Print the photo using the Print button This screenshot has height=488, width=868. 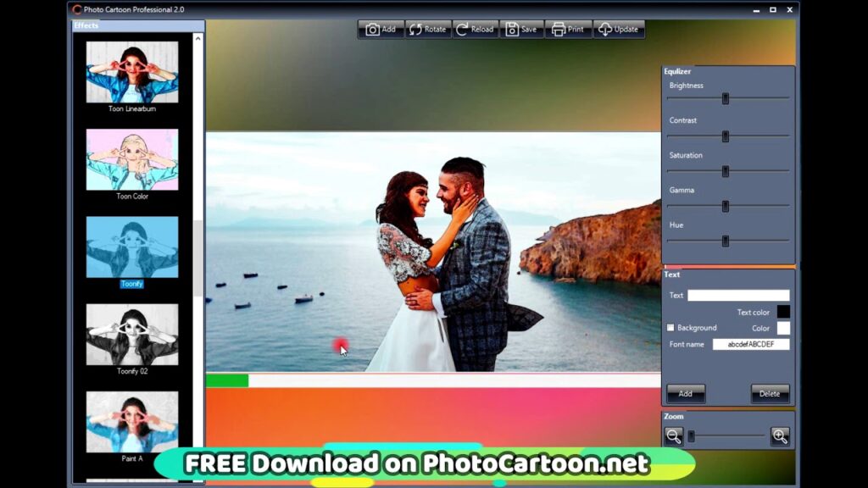(569, 30)
